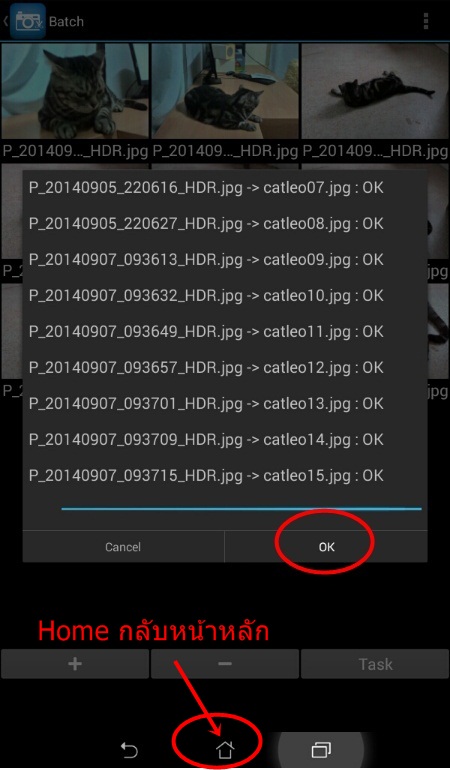Click the blue progress bar line
Viewport: 450px width, 770px height.
click(x=241, y=509)
